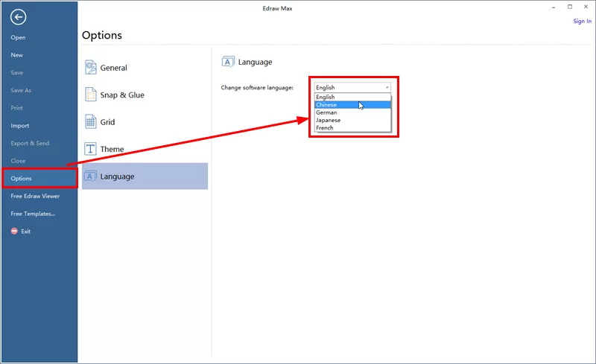Click the Exit label in sidebar

(25, 231)
